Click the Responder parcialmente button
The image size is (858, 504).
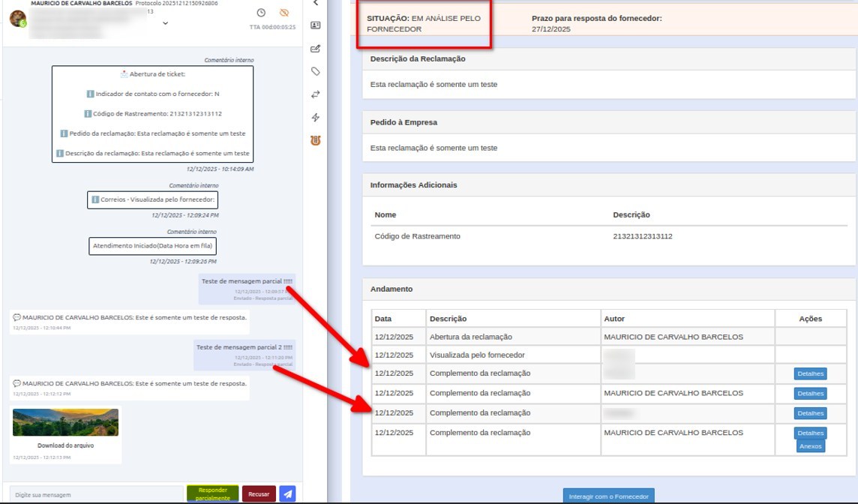point(213,494)
